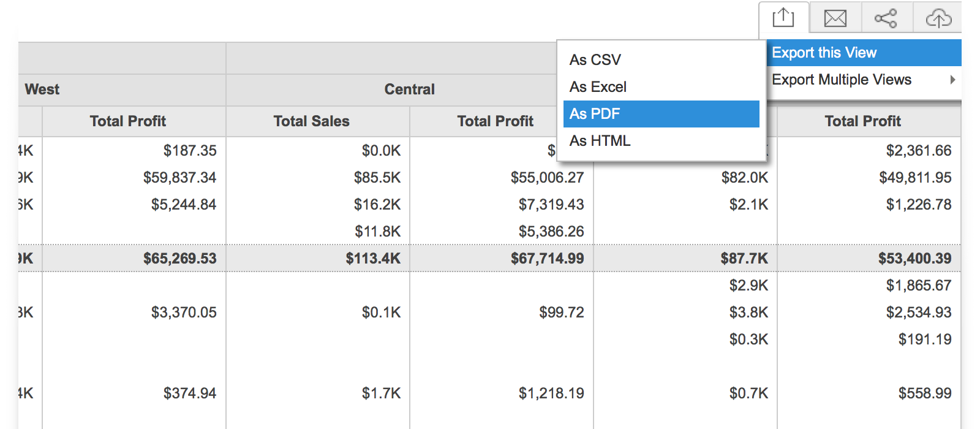
Task: Click the Central region column header
Action: pos(409,89)
